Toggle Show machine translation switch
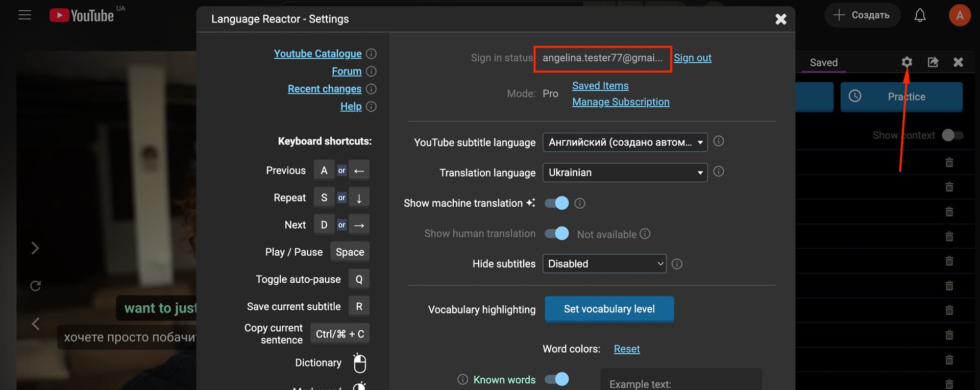This screenshot has width=980, height=390. click(557, 203)
